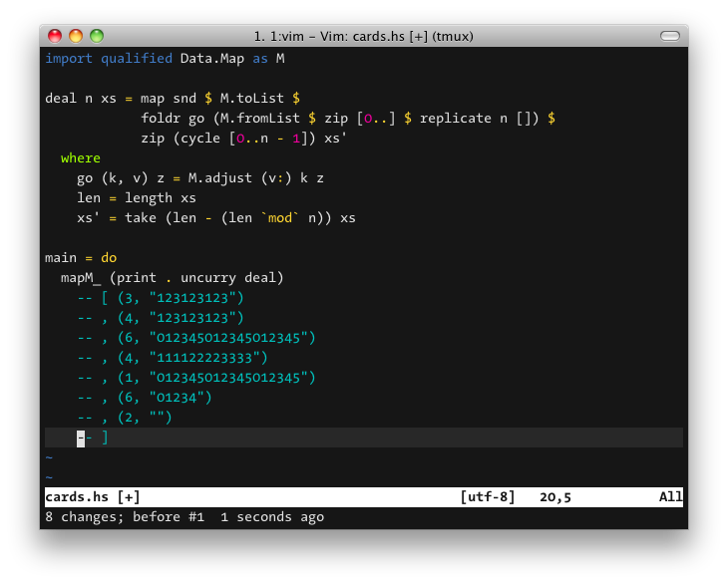Click comment '(2, "")'
This screenshot has width=728, height=584.
[x=145, y=418]
